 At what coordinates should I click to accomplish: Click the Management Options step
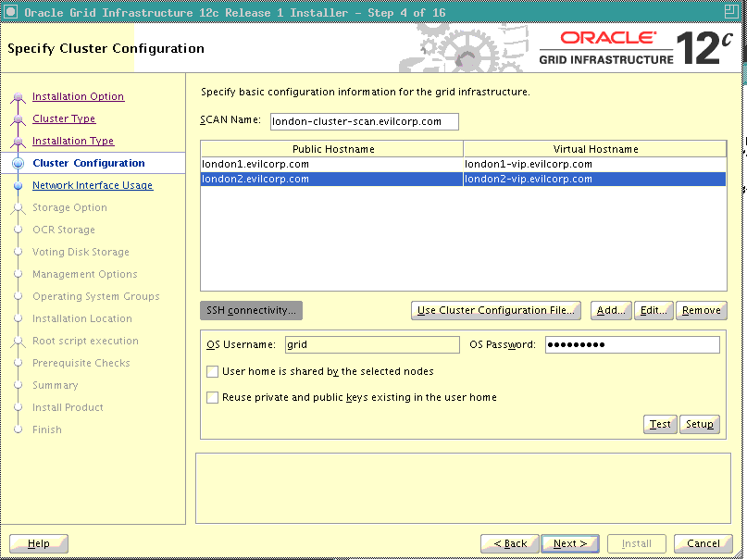(x=85, y=274)
